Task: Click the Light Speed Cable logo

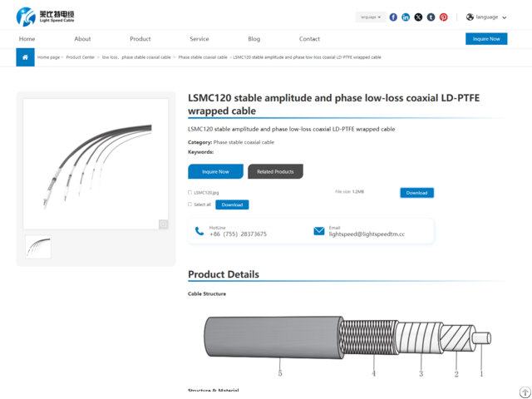Action: [x=45, y=17]
